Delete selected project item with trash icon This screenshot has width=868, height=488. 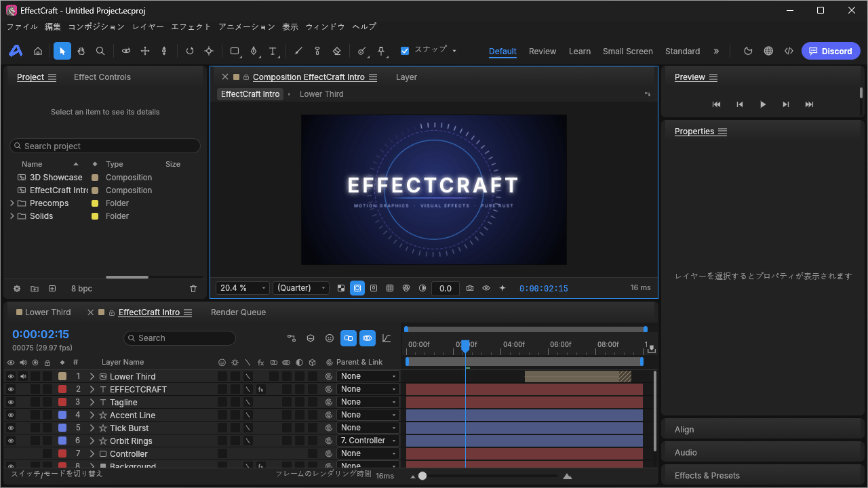(x=193, y=289)
